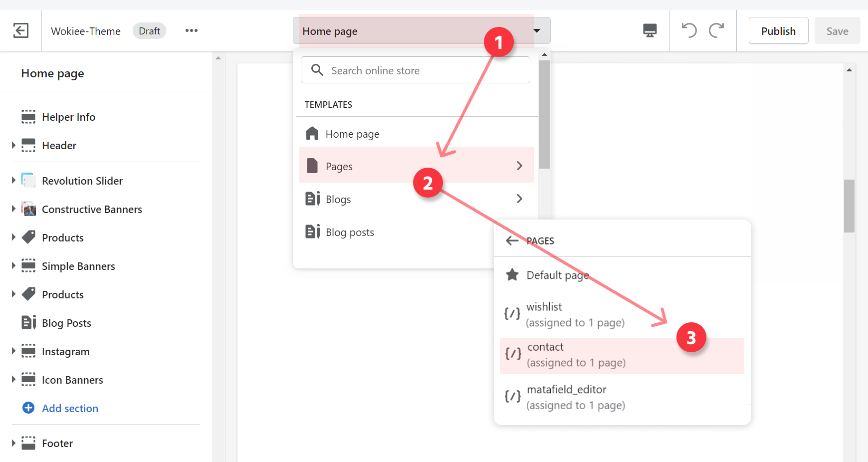Expand the Header section
Image resolution: width=868 pixels, height=462 pixels.
point(14,146)
